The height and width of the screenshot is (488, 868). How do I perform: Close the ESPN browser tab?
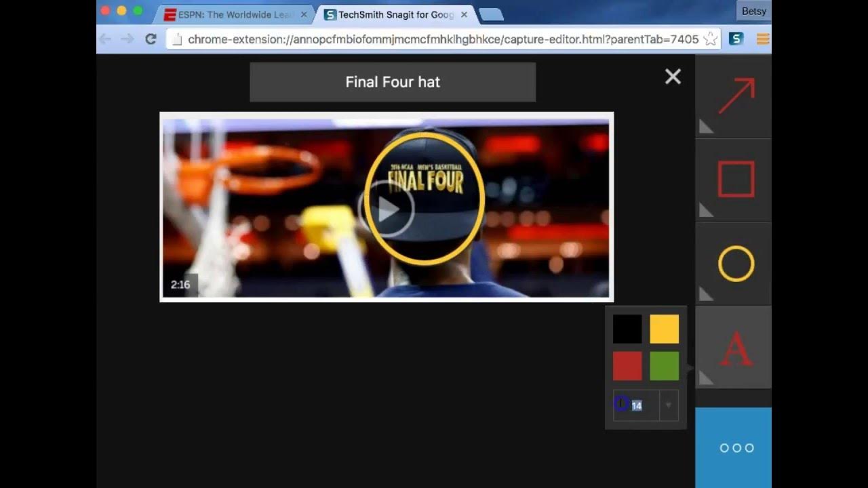(303, 14)
